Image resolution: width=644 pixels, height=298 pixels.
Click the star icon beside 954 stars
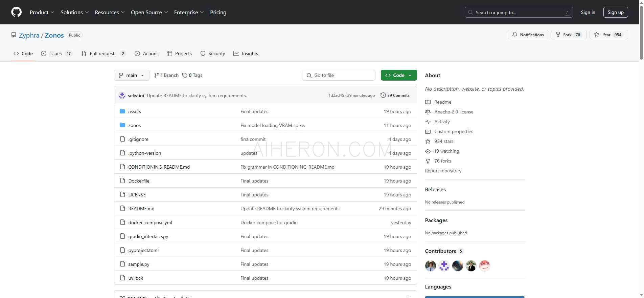[x=428, y=141]
